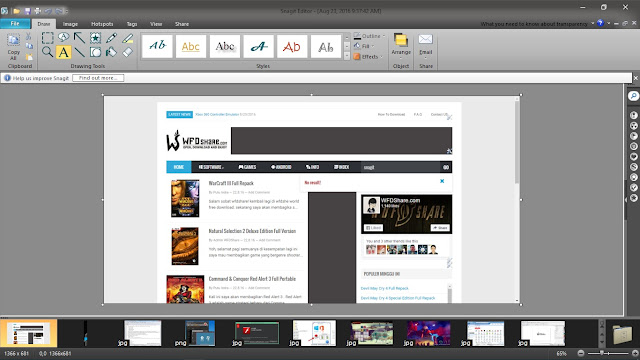
Task: Paste from clipboard icon
Action: click(x=29, y=56)
